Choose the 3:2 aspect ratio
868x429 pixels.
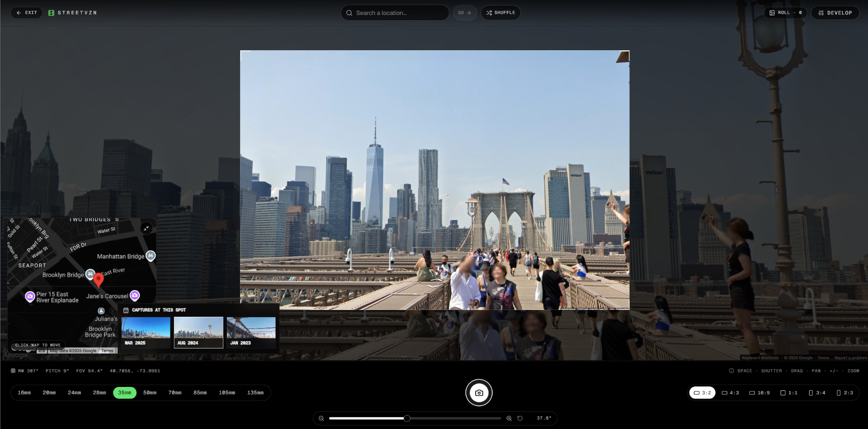(702, 393)
